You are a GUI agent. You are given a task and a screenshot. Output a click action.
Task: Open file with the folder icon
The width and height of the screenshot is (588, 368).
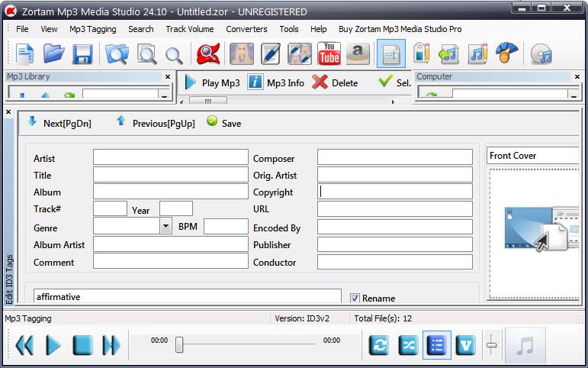pos(53,54)
